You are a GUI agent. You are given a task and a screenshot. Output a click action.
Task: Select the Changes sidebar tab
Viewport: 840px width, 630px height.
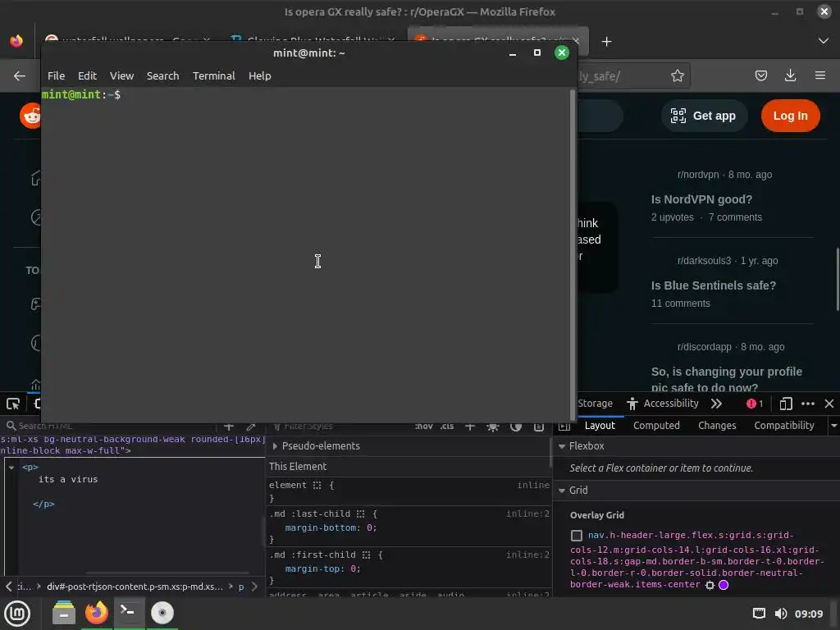[717, 426]
